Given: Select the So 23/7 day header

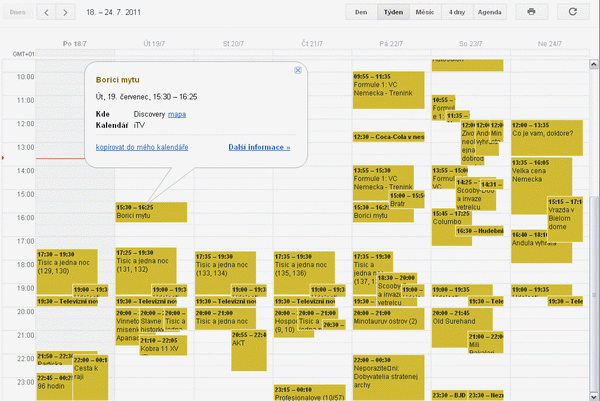Looking at the screenshot, I should coord(471,44).
